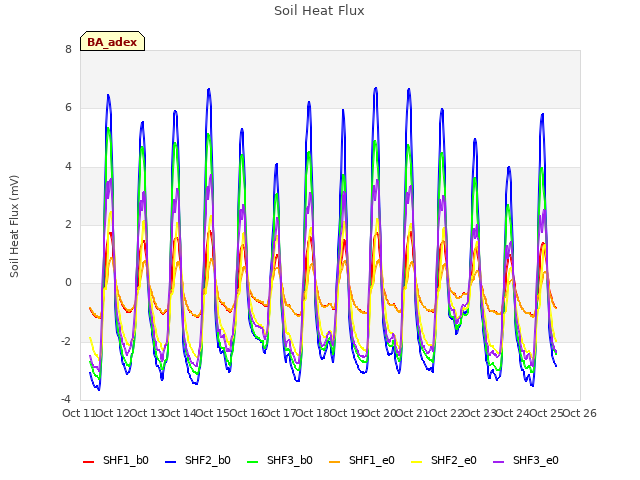Click the blue SHF2_b0 legend color marker
This screenshot has width=640, height=480.
click(171, 462)
